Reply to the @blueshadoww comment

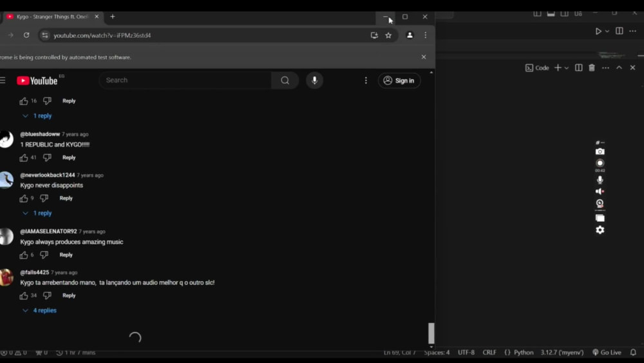click(x=69, y=157)
